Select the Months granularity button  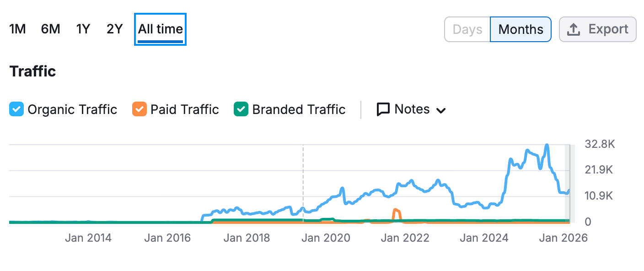(521, 30)
